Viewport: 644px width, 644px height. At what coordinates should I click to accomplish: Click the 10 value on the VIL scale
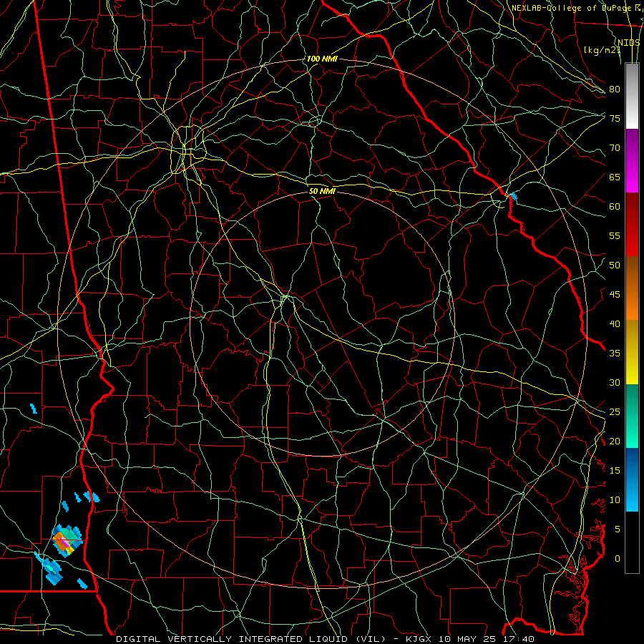coord(615,499)
